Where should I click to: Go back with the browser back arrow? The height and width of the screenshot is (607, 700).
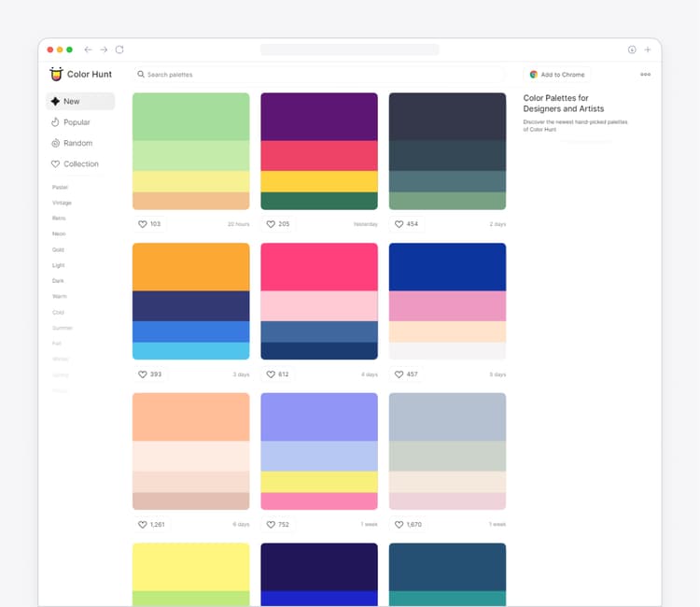coord(88,49)
